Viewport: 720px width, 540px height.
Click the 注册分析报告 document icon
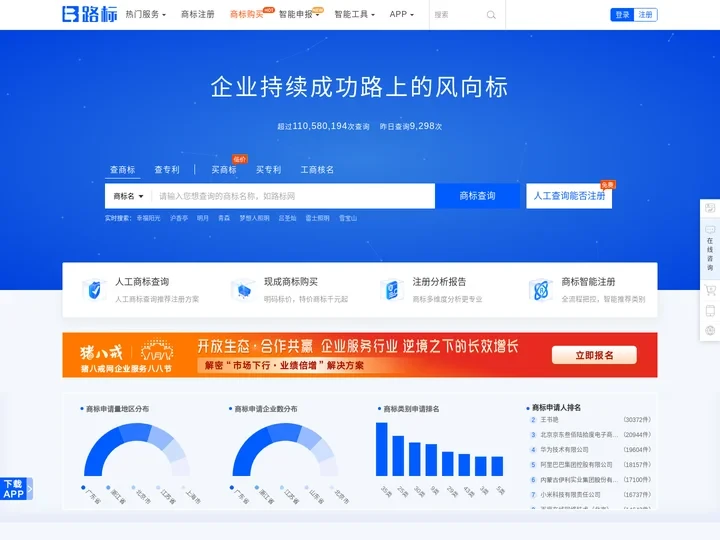coord(392,290)
